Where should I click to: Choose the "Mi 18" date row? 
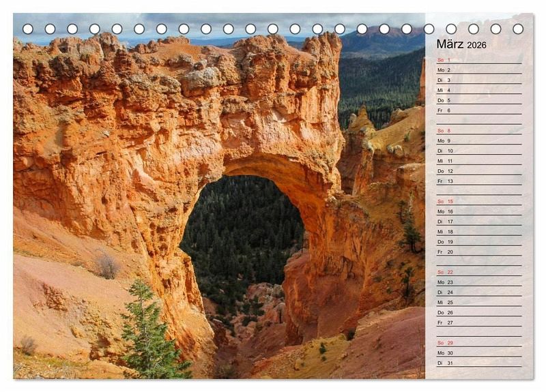479,232
